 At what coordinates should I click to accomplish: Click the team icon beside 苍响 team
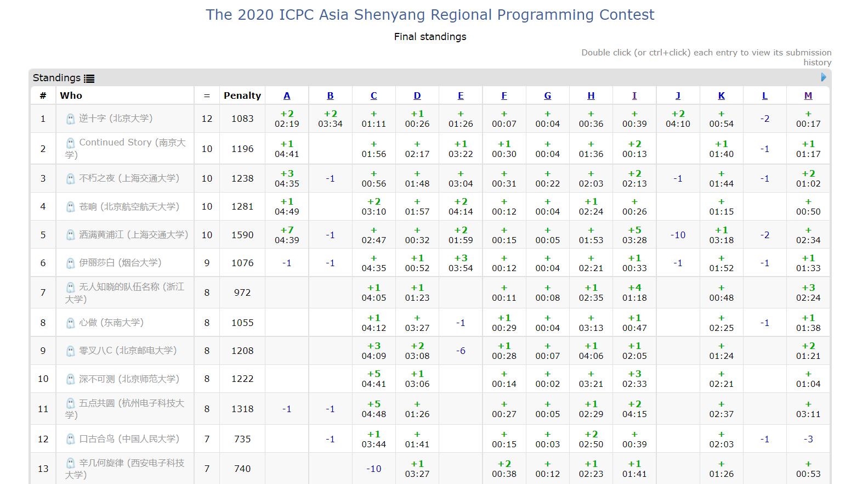coord(70,207)
